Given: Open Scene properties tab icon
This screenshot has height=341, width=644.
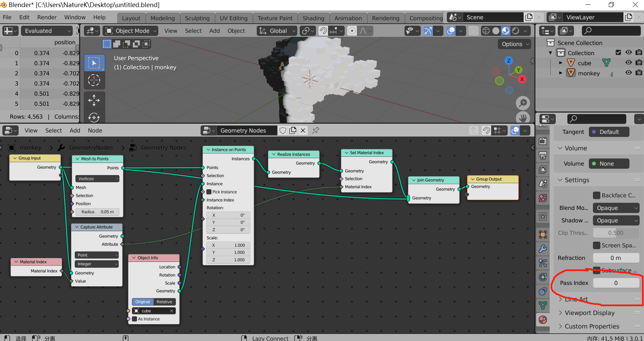Looking at the screenshot, I should click(x=543, y=184).
